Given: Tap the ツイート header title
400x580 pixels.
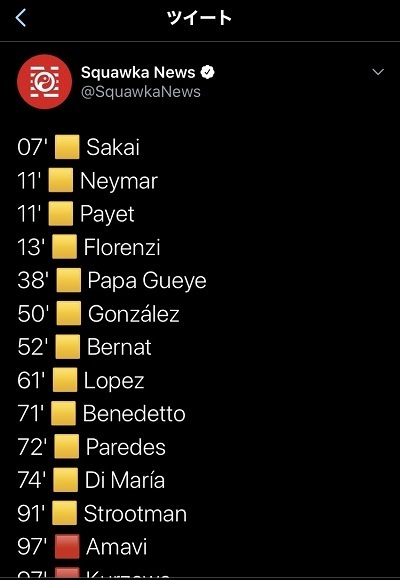Looking at the screenshot, I should (x=199, y=18).
